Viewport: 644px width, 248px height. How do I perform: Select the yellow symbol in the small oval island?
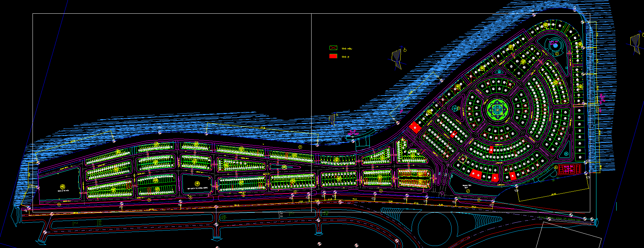click(284, 167)
